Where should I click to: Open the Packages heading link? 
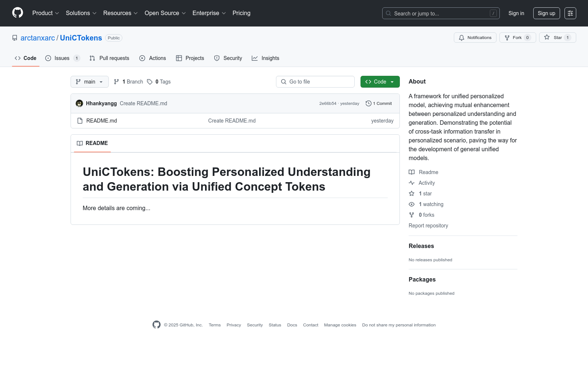(x=422, y=280)
